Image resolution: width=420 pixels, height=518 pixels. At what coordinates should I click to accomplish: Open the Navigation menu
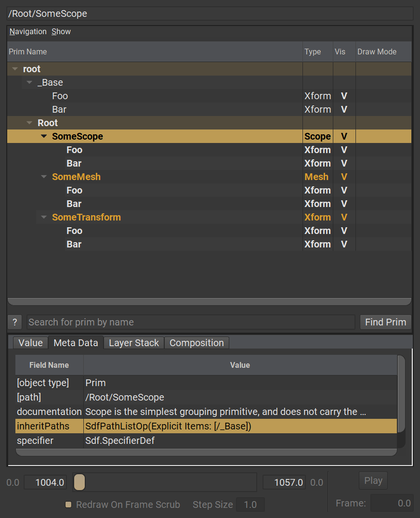click(28, 32)
